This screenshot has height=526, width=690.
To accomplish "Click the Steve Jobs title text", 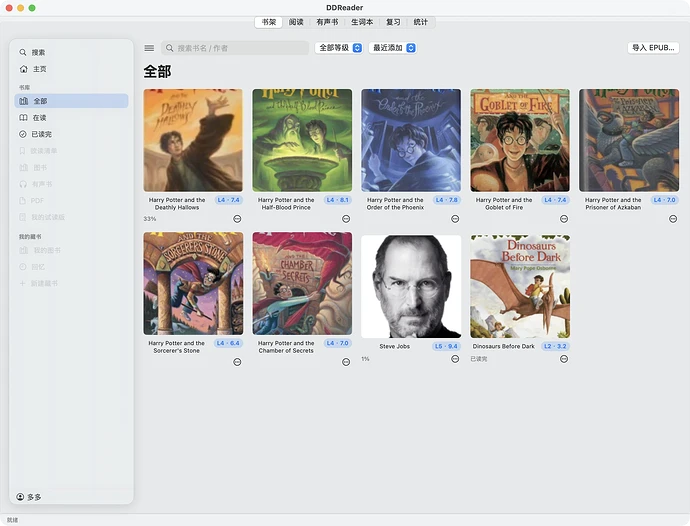I will point(394,346).
